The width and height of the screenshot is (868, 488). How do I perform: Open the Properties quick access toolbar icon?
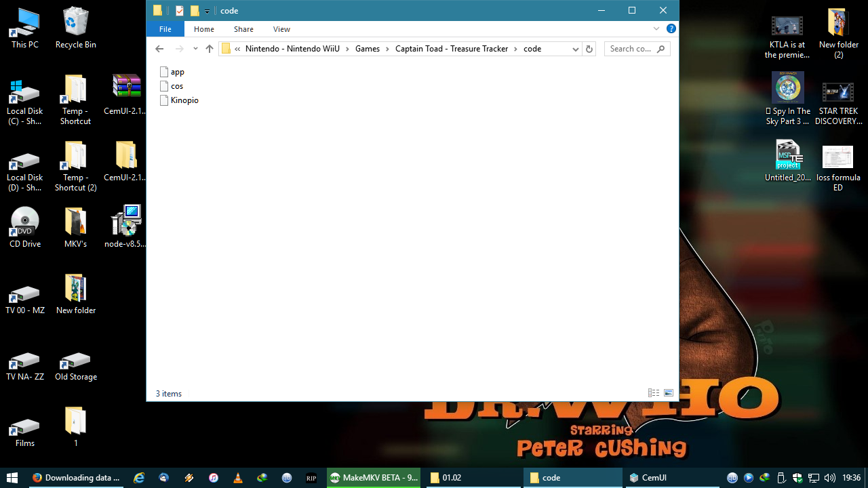pyautogui.click(x=180, y=10)
